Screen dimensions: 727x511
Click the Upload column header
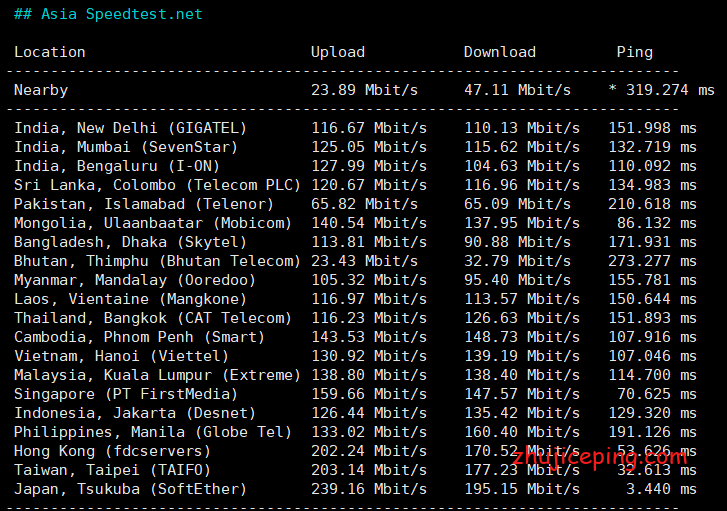(338, 52)
